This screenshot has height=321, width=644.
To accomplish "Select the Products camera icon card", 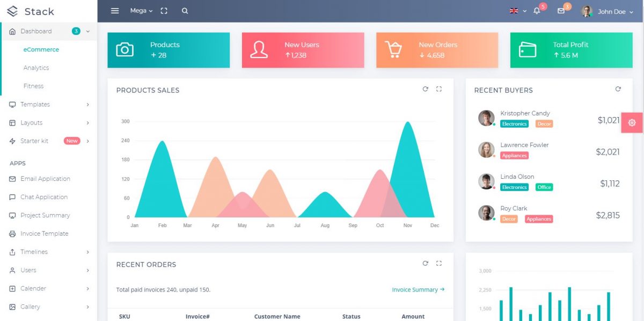I will 125,50.
